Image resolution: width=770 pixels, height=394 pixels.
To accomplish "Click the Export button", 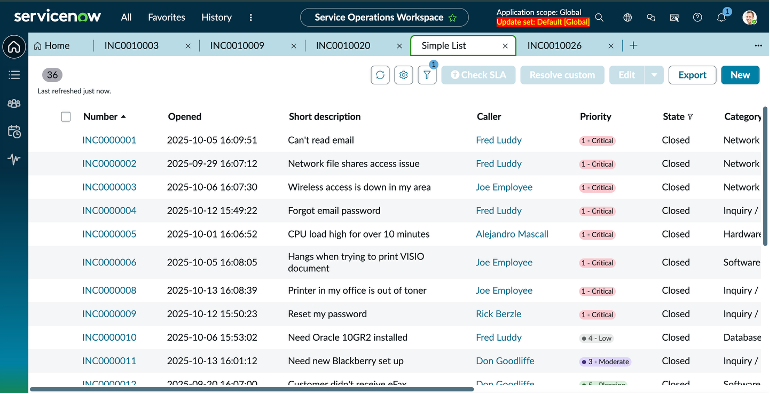I will point(692,75).
